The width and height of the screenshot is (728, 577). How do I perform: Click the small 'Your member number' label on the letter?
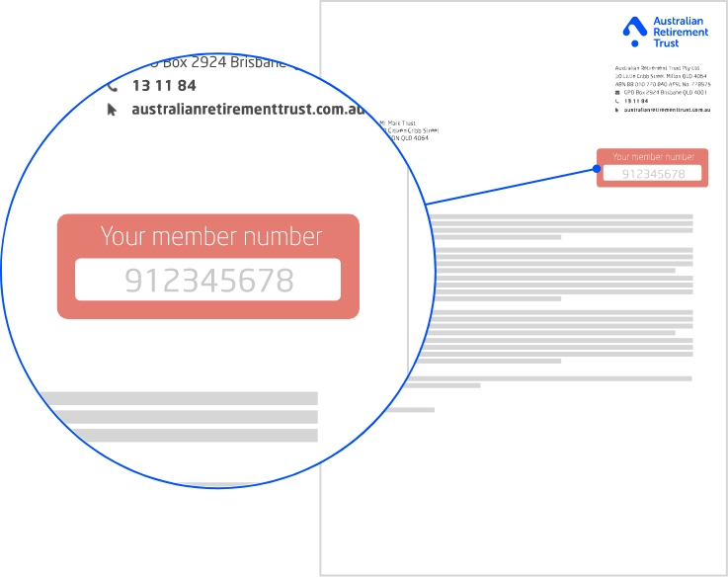pos(653,156)
